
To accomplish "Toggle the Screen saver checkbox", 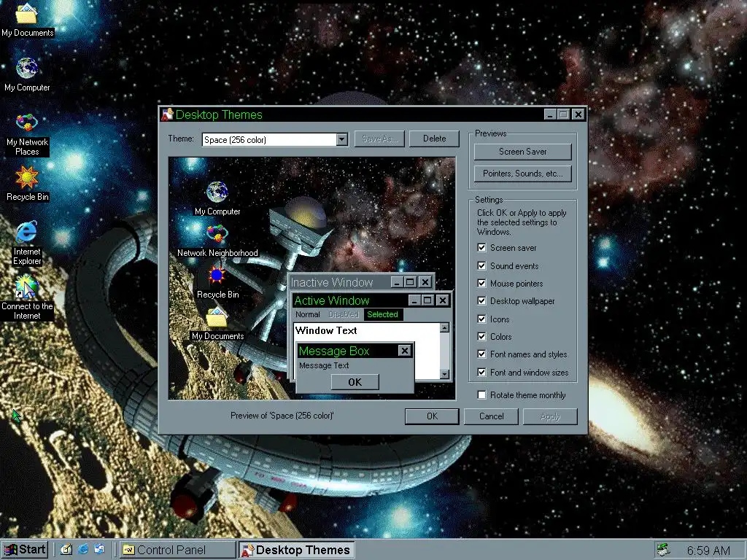I will 481,248.
